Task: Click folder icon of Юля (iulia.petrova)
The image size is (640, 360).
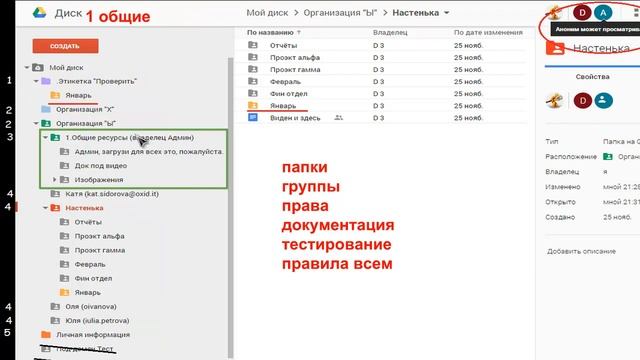Action: click(55, 320)
